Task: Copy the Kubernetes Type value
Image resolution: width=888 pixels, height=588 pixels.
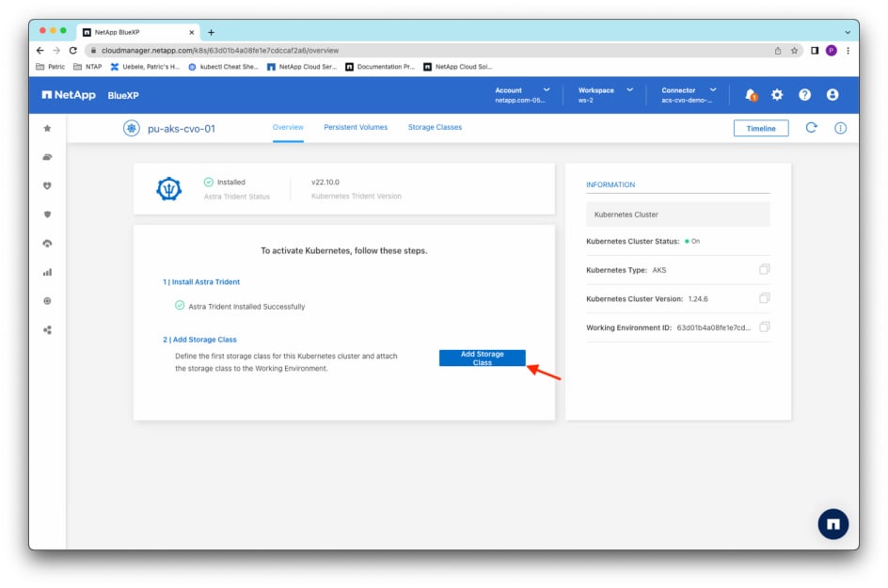Action: tap(764, 269)
